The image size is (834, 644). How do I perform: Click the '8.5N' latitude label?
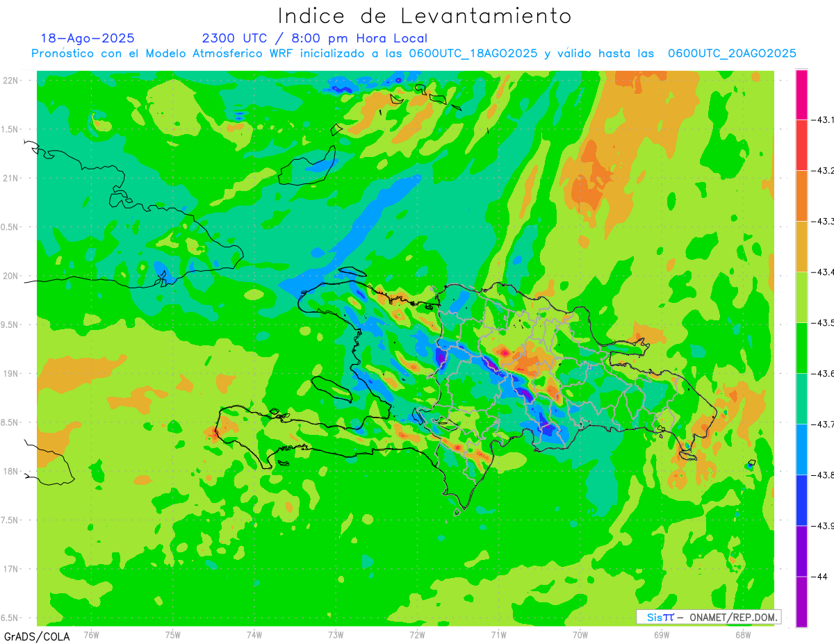point(10,422)
